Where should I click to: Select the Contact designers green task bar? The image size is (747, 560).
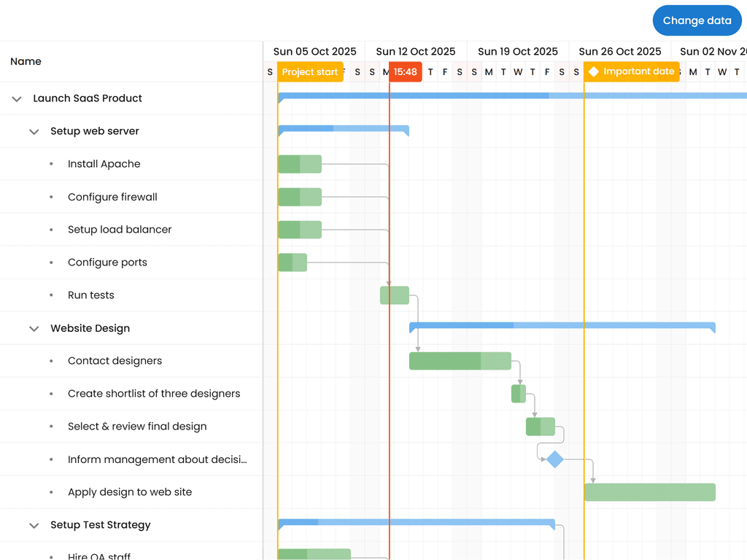click(460, 360)
